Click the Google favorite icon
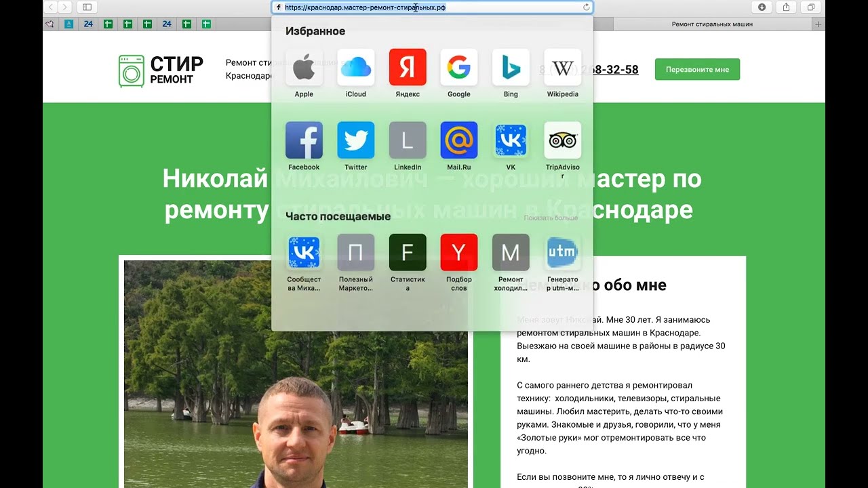Image resolution: width=868 pixels, height=488 pixels. pyautogui.click(x=459, y=68)
